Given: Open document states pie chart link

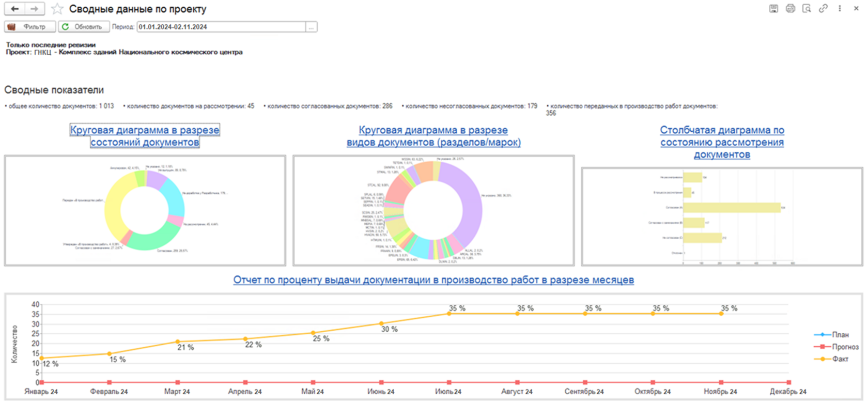Looking at the screenshot, I should pyautogui.click(x=145, y=136).
